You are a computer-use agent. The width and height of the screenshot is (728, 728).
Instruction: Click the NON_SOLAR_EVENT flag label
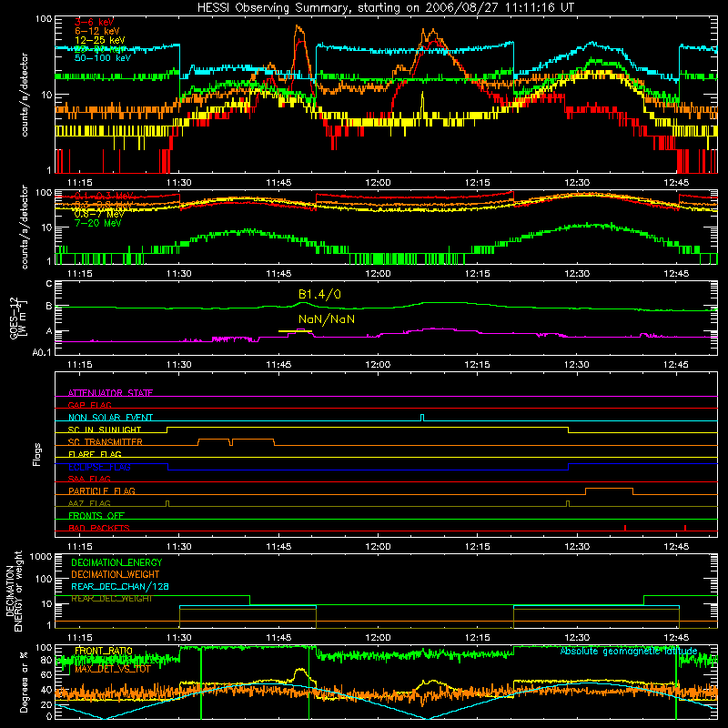[x=110, y=418]
